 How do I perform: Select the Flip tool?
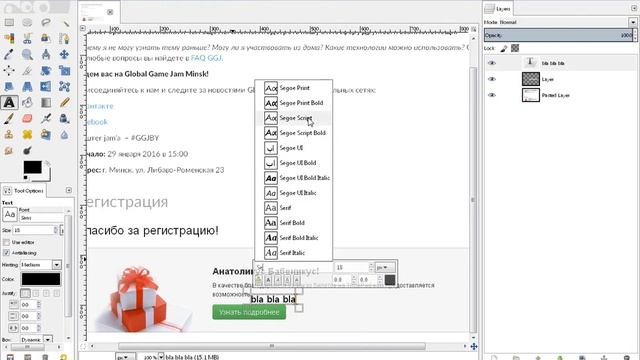(x=46, y=86)
